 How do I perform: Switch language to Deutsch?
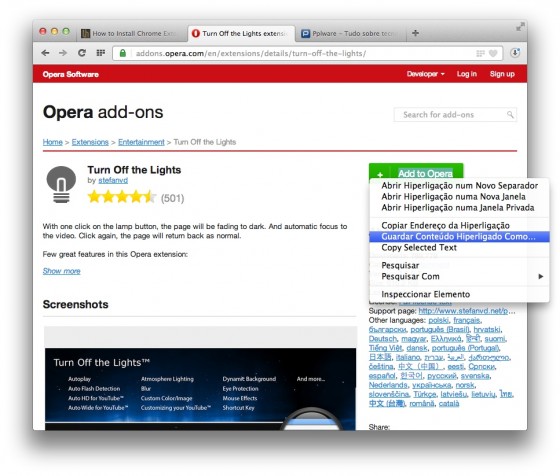pos(383,339)
